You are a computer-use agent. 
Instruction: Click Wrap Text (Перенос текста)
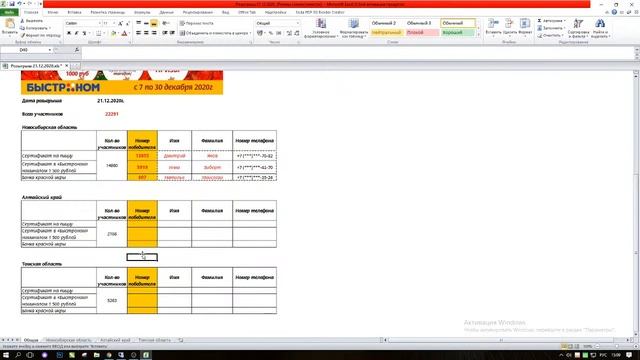click(x=197, y=24)
